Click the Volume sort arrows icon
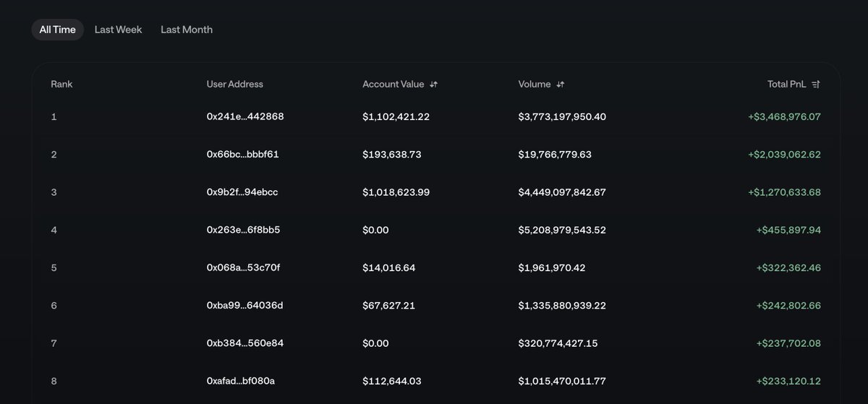 tap(560, 85)
